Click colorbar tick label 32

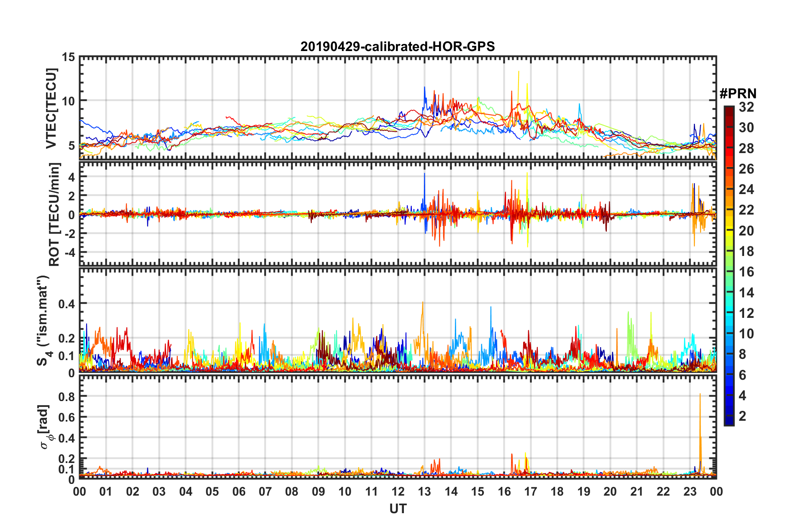[746, 107]
